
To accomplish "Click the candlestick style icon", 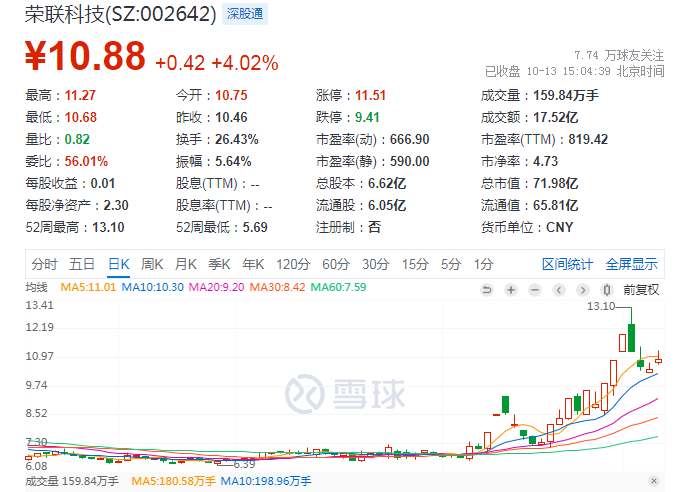I will point(607,290).
